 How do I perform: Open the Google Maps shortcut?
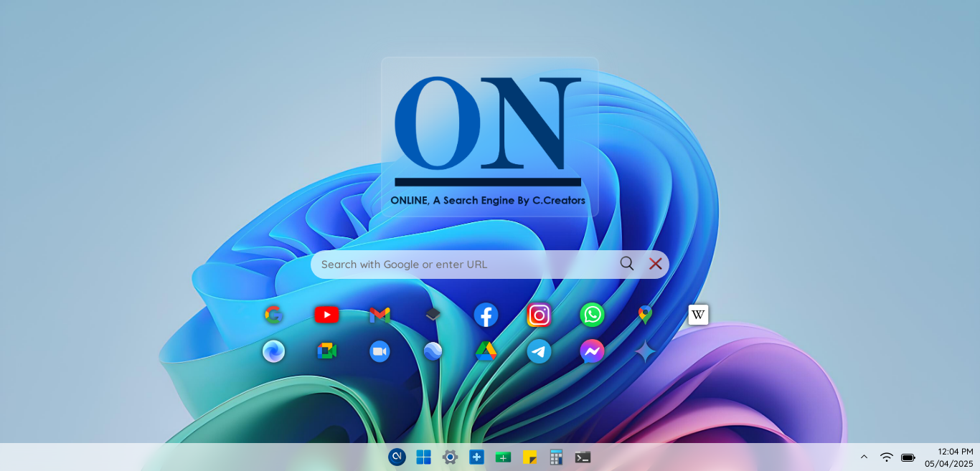(x=645, y=315)
